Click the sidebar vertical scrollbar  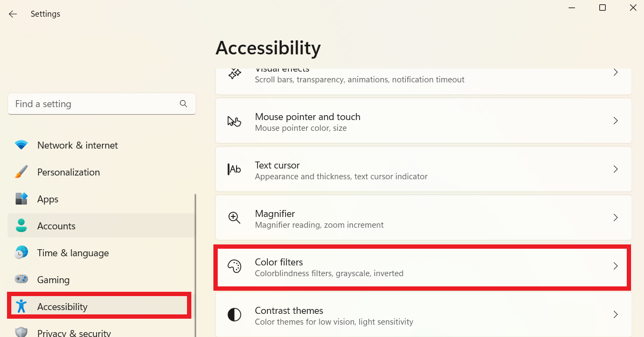click(195, 258)
